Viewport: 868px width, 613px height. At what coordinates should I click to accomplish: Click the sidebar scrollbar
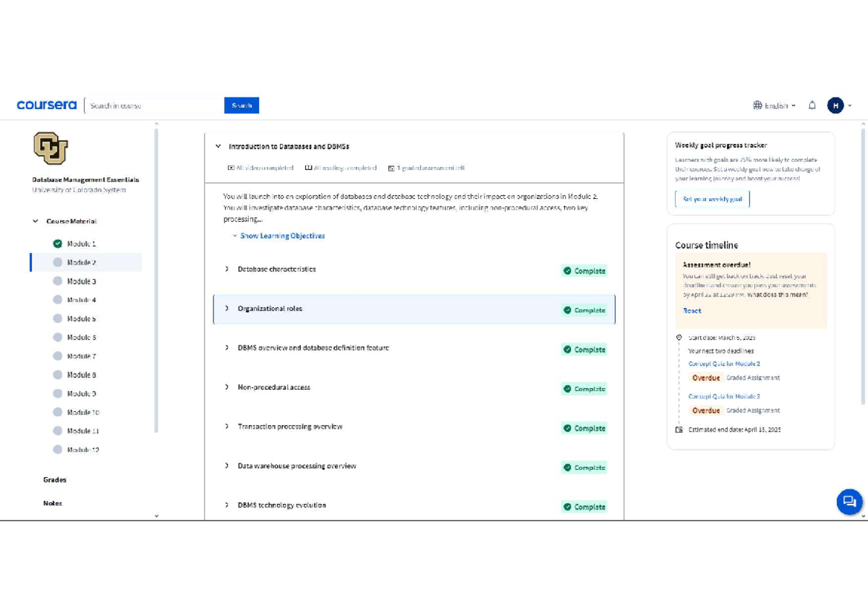(x=156, y=280)
